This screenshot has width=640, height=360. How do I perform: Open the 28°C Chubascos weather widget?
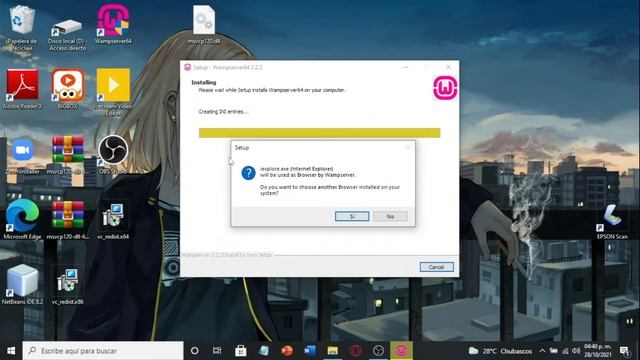pos(500,351)
